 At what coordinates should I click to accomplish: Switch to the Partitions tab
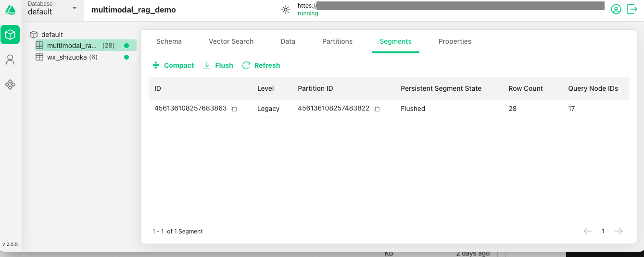[337, 41]
